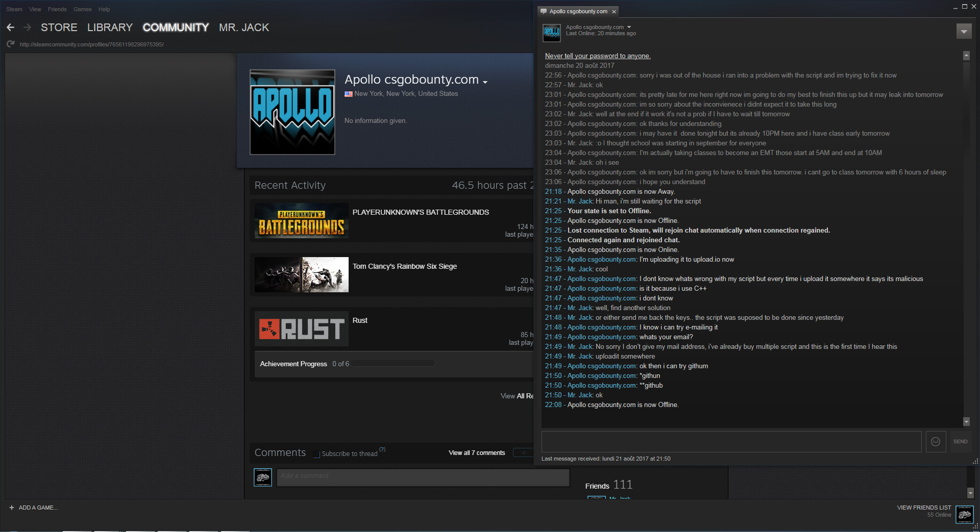Click the "No information given." profile text

point(376,121)
